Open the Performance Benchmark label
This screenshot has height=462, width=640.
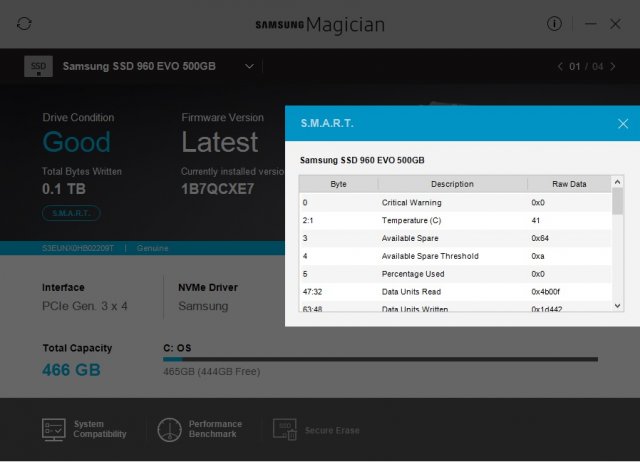tap(215, 429)
